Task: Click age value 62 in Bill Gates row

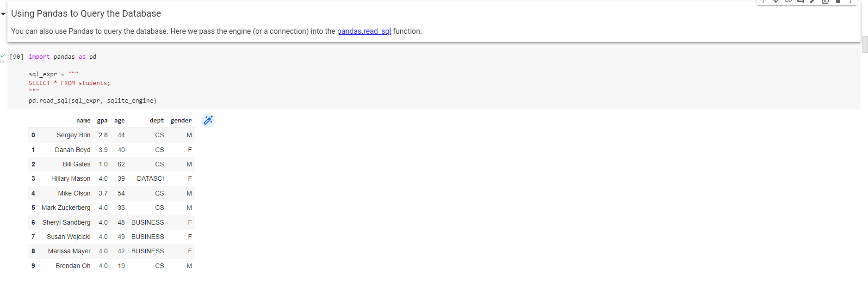Action: coord(121,164)
